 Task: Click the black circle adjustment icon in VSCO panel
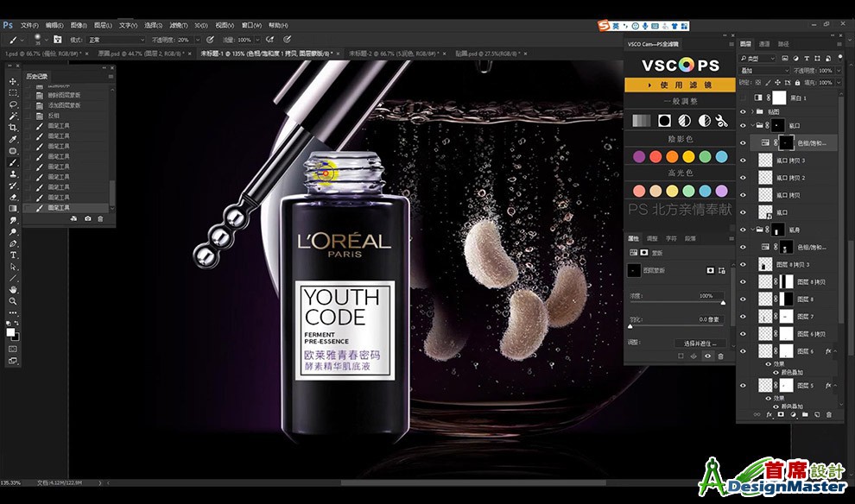(x=664, y=121)
